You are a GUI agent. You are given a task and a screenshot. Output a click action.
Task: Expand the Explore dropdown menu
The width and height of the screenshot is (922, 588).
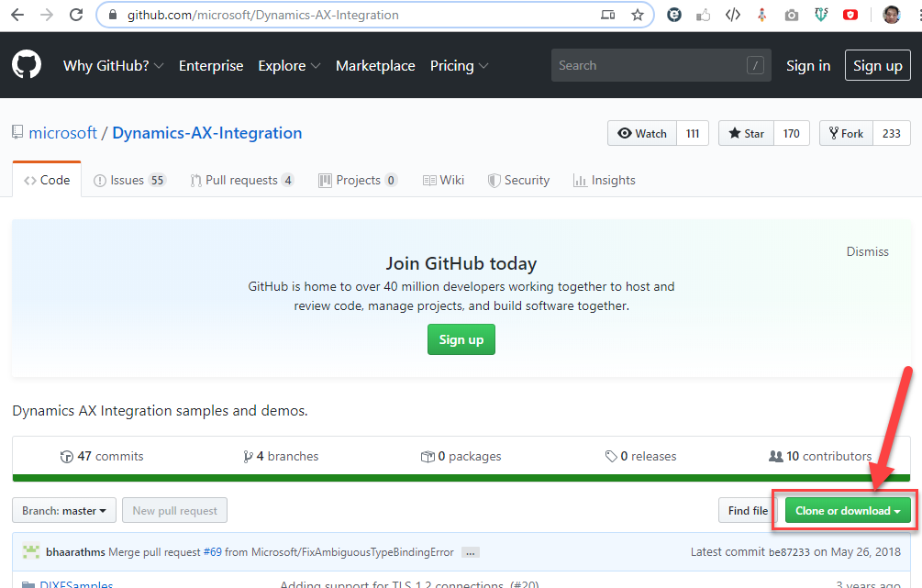point(289,65)
